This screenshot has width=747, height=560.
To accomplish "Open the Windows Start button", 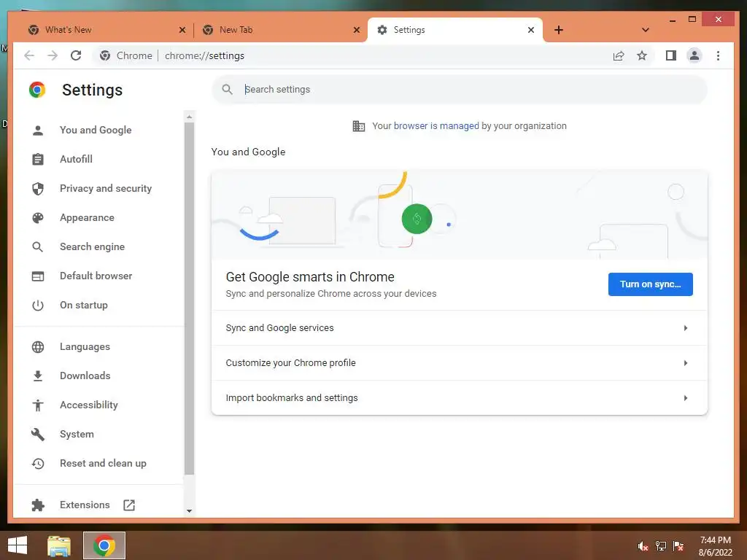I will pos(18,545).
